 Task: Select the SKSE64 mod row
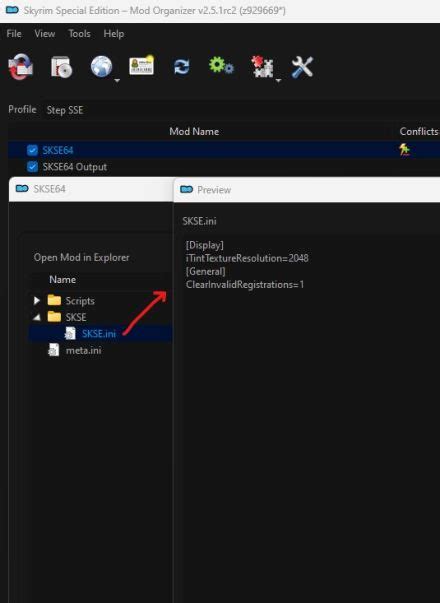click(224, 150)
